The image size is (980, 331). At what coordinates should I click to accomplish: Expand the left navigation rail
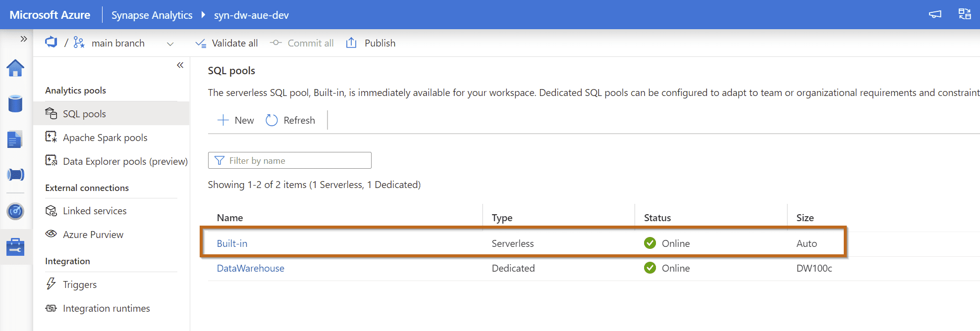coord(23,39)
